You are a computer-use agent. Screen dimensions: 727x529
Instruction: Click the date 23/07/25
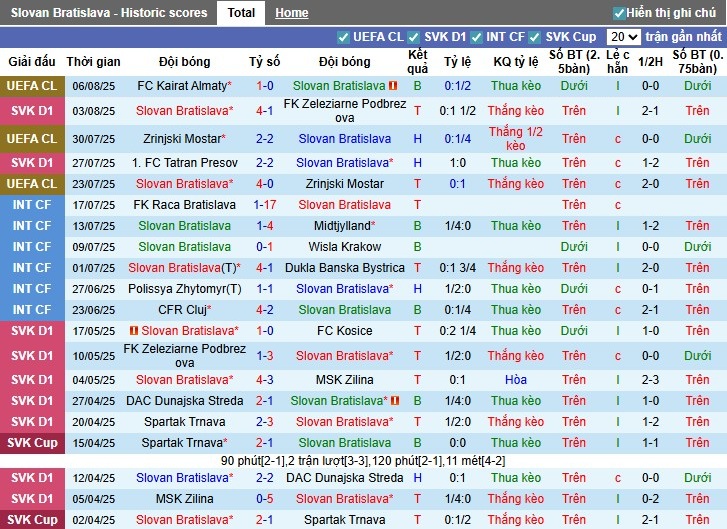point(94,184)
